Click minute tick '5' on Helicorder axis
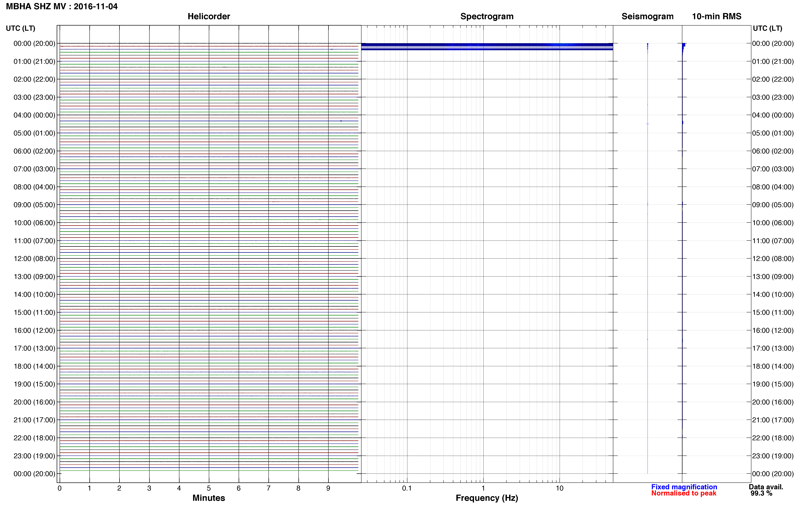The height and width of the screenshot is (508, 812). coord(209,488)
